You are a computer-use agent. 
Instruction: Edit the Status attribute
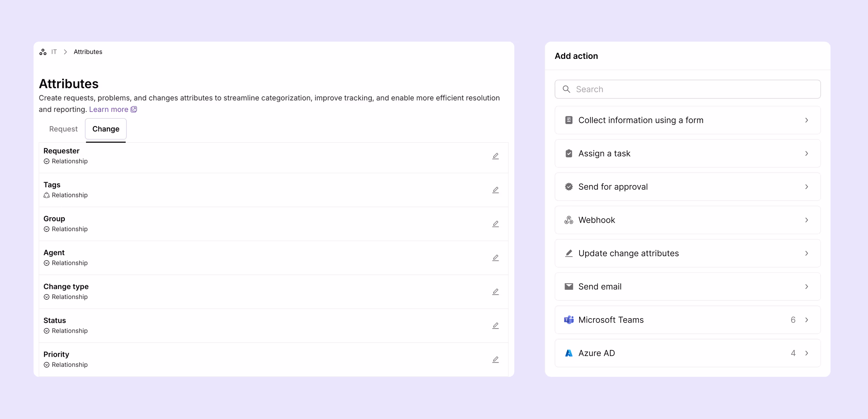tap(495, 325)
